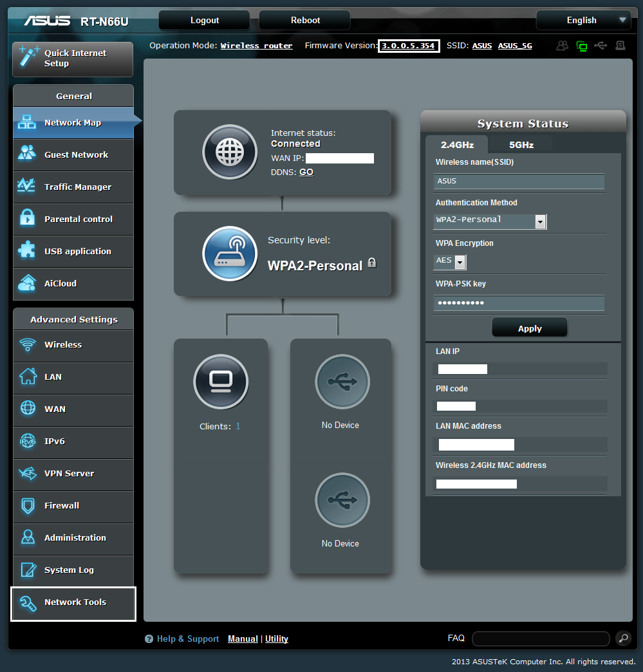Open Network Map from sidebar
643x672 pixels.
click(73, 122)
